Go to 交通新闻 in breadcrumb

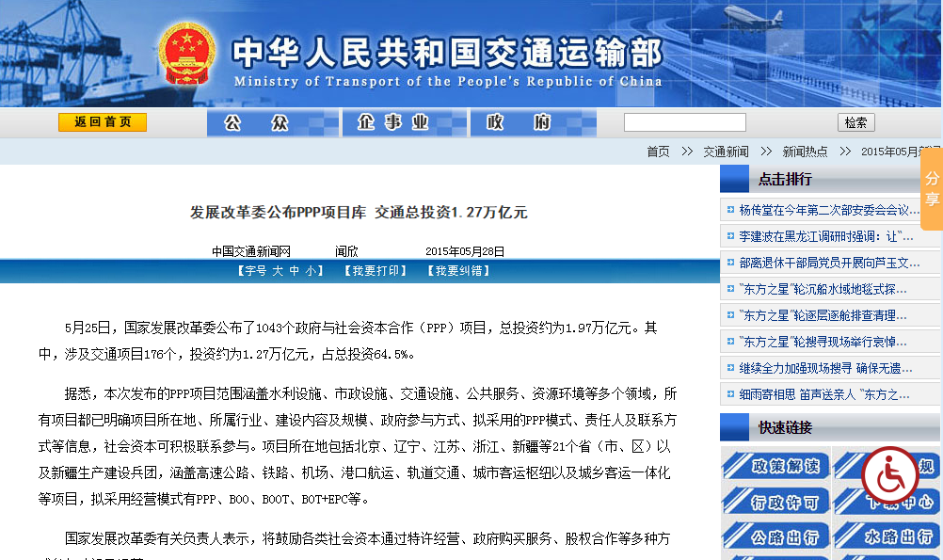726,152
